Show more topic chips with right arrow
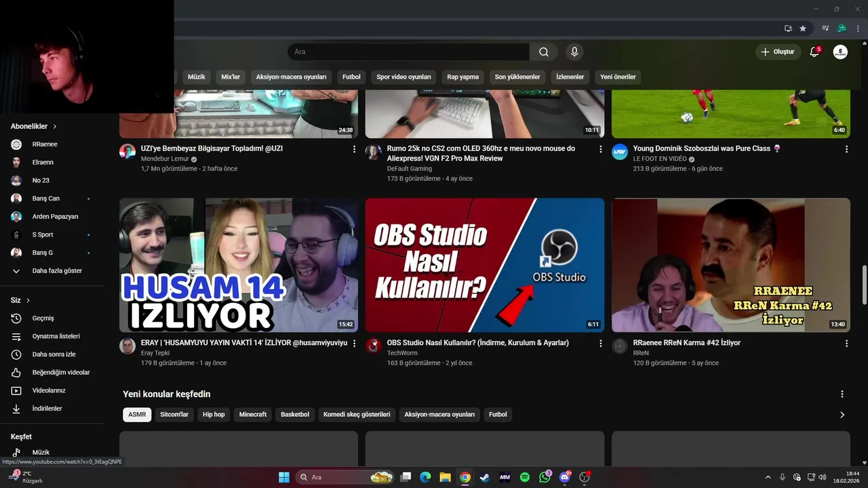This screenshot has width=868, height=488. click(842, 415)
